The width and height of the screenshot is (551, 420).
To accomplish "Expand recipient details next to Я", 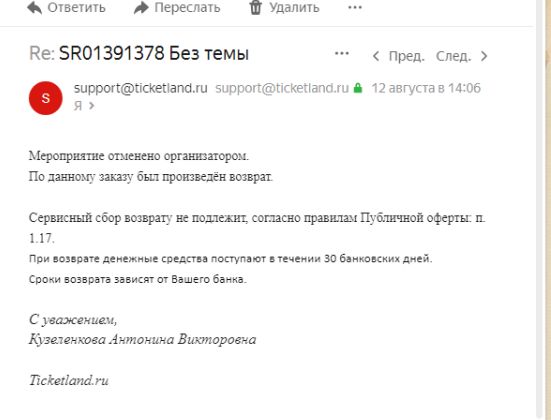I will coord(92,105).
